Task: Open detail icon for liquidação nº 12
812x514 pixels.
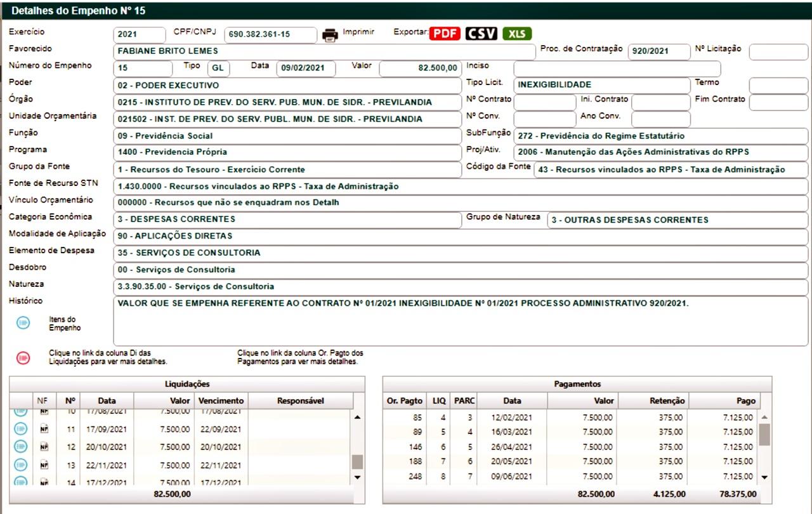Action: pos(20,447)
